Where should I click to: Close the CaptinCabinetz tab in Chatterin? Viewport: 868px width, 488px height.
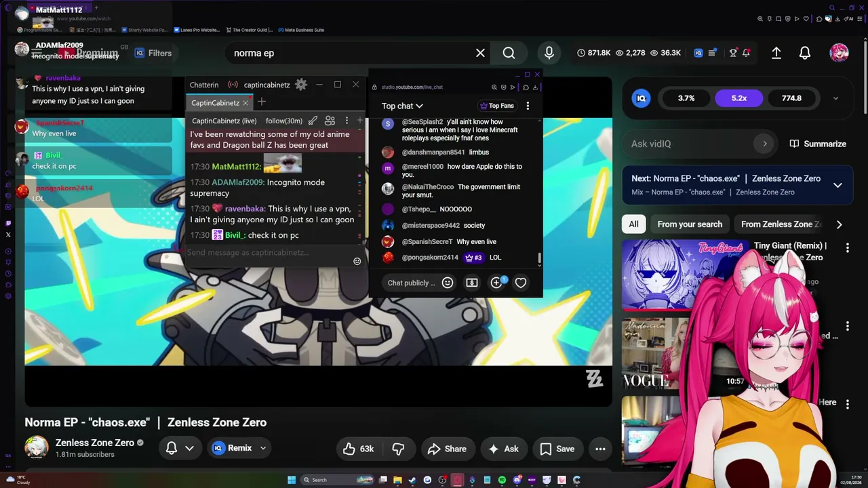point(245,103)
